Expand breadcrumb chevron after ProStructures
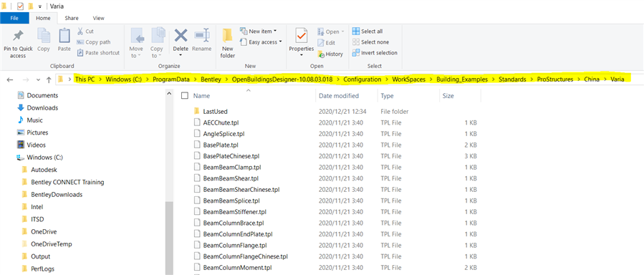 point(579,79)
